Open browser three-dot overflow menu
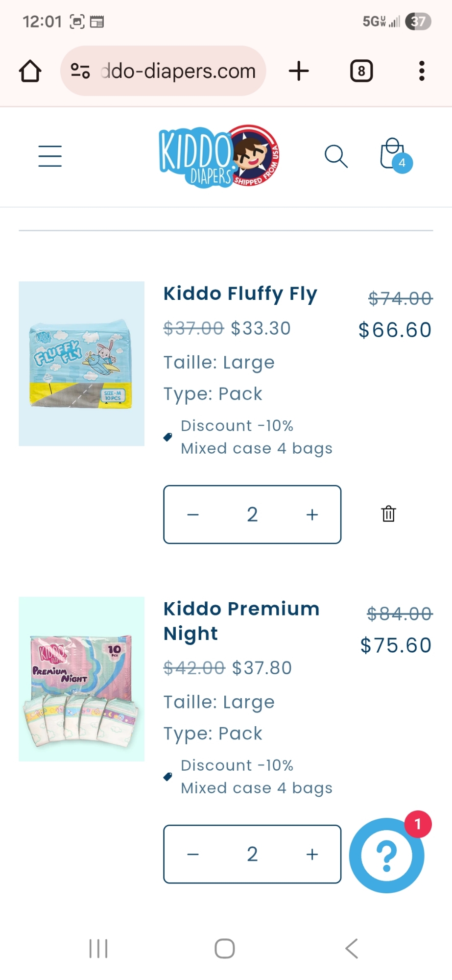The height and width of the screenshot is (980, 452). pos(422,71)
